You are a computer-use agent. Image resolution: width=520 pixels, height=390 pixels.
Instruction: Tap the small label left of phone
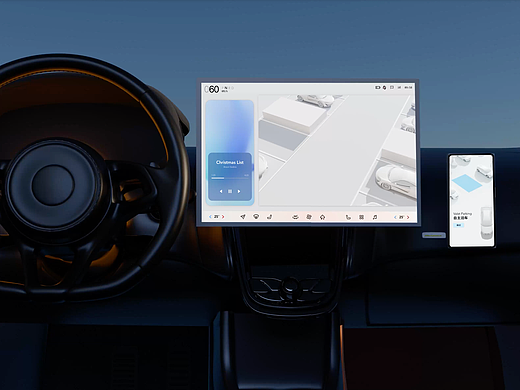(434, 235)
